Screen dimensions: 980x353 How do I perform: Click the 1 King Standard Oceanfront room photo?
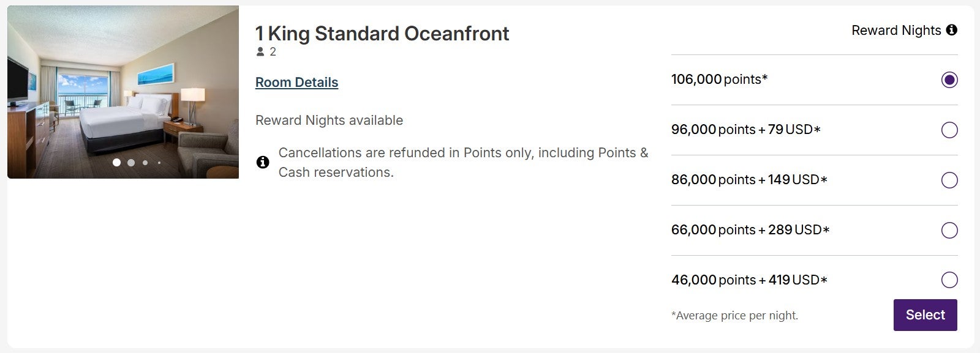tap(123, 92)
